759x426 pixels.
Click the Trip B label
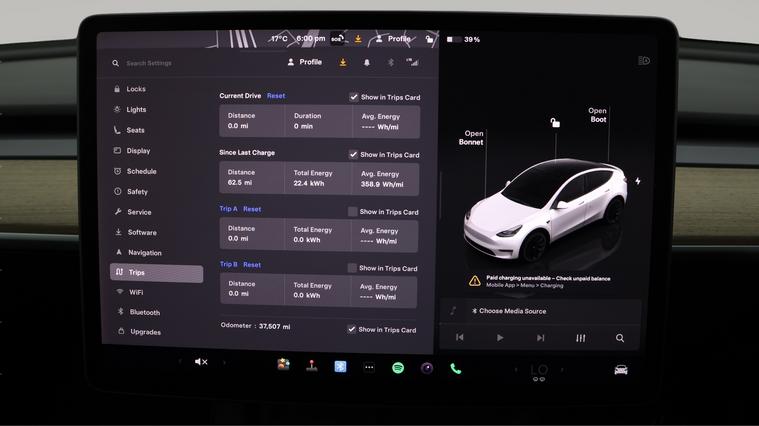click(228, 264)
